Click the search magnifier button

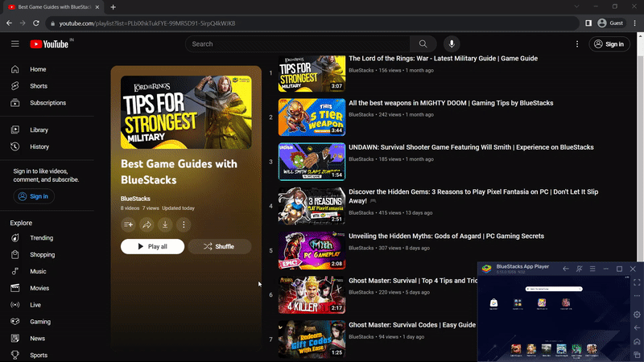pyautogui.click(x=423, y=44)
